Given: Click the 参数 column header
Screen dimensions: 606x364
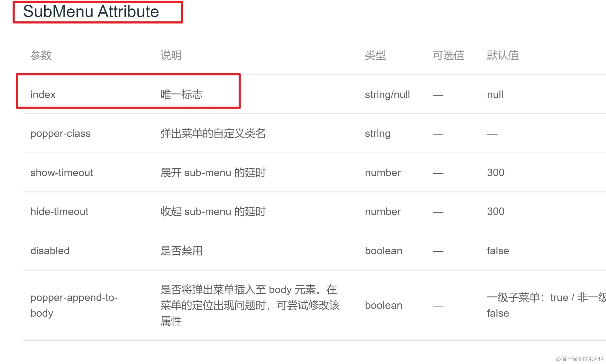Looking at the screenshot, I should coord(41,55).
